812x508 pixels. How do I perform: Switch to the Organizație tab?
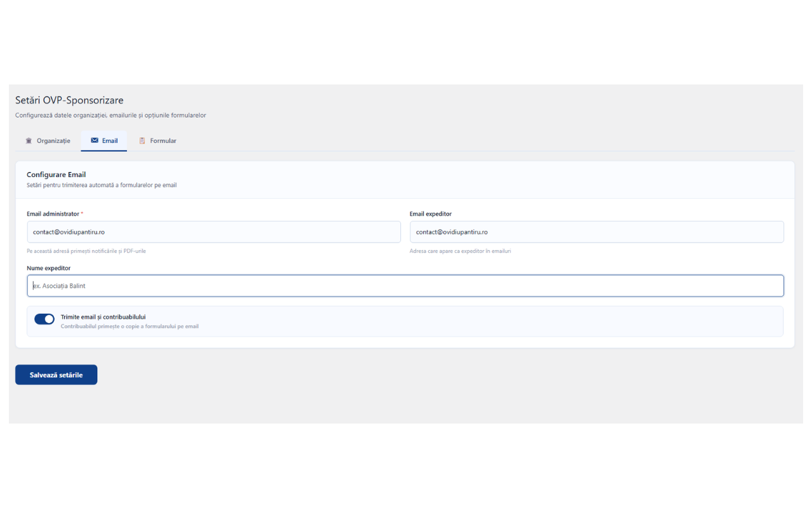48,141
